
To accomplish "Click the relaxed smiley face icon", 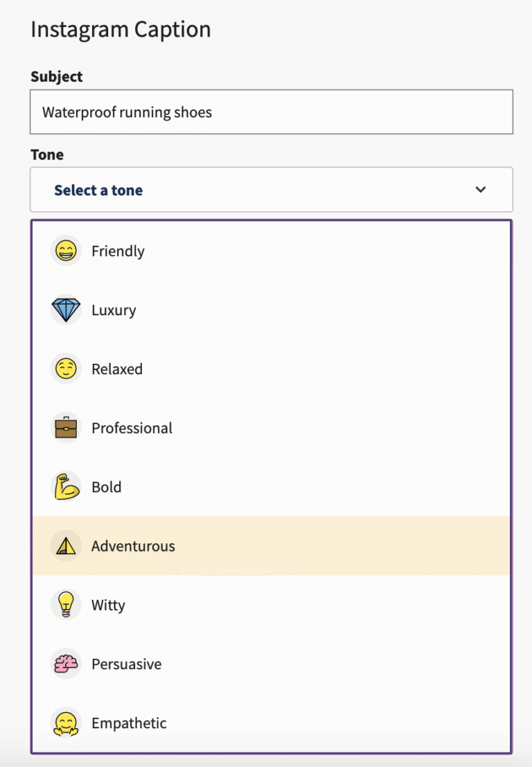I will click(66, 369).
